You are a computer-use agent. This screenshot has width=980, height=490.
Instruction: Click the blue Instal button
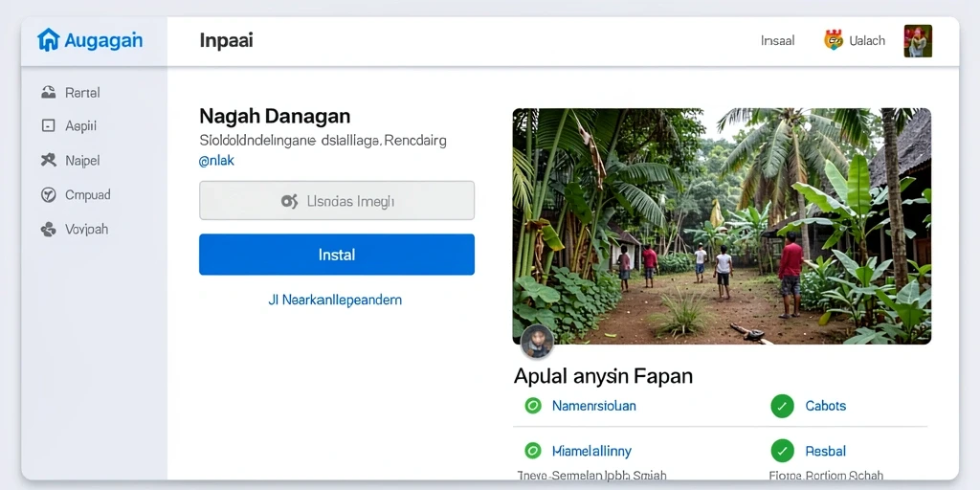[337, 255]
